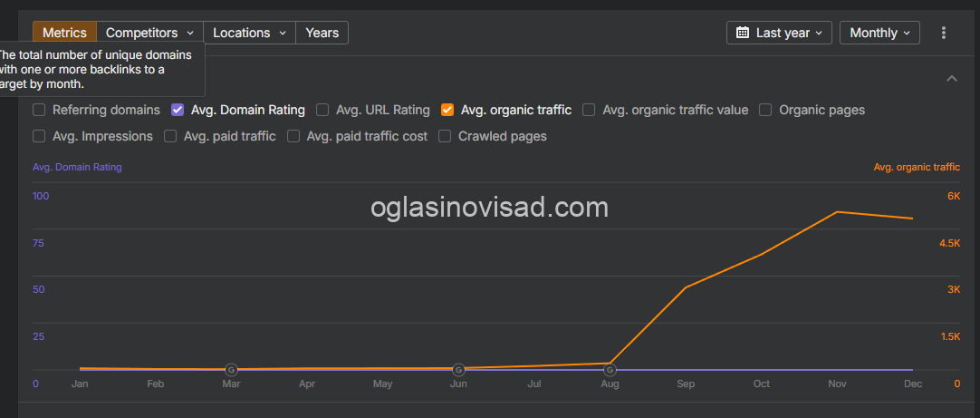Screen dimensions: 980x418
Task: Enable the Referring domains checkbox
Action: [x=39, y=110]
